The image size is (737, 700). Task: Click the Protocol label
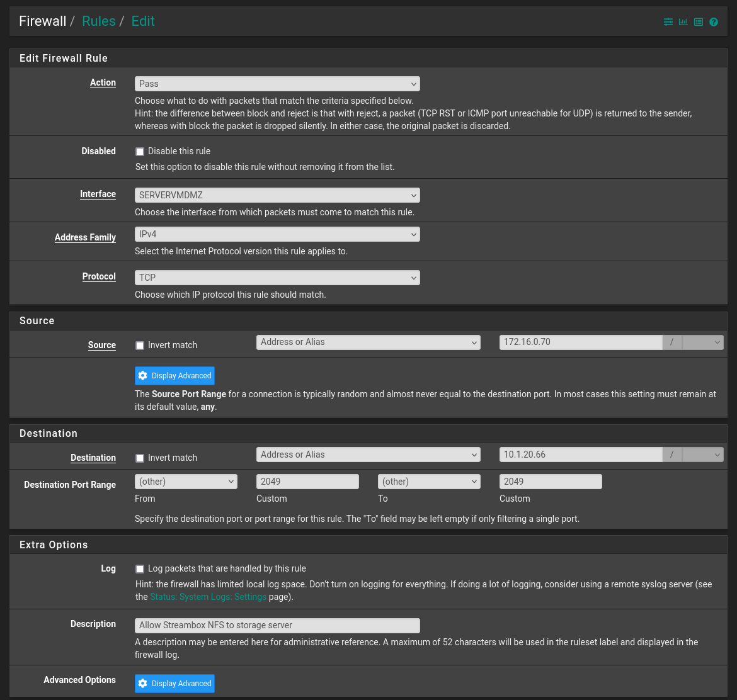(x=99, y=276)
